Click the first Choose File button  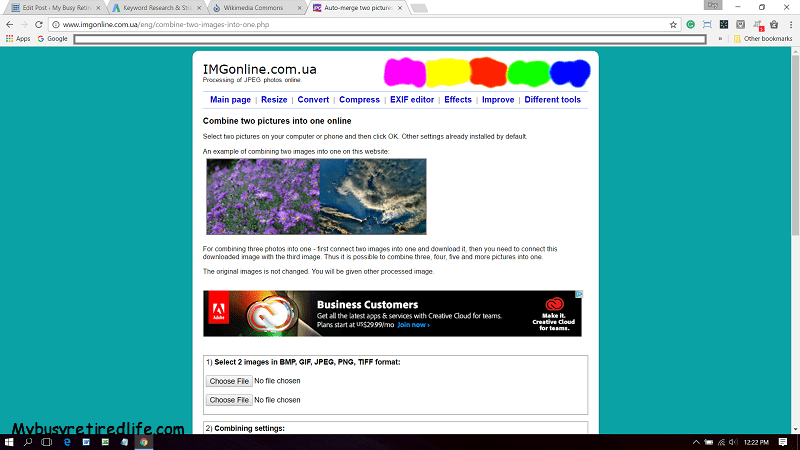229,381
